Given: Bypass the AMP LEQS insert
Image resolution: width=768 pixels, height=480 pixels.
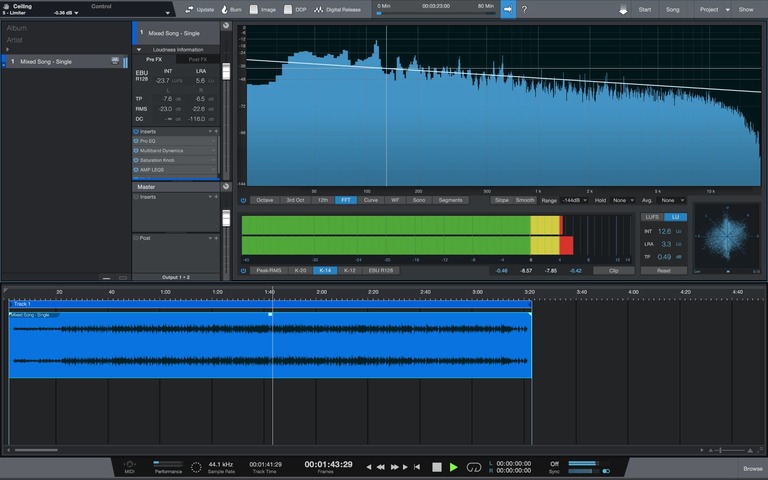Looking at the screenshot, I should (x=136, y=169).
